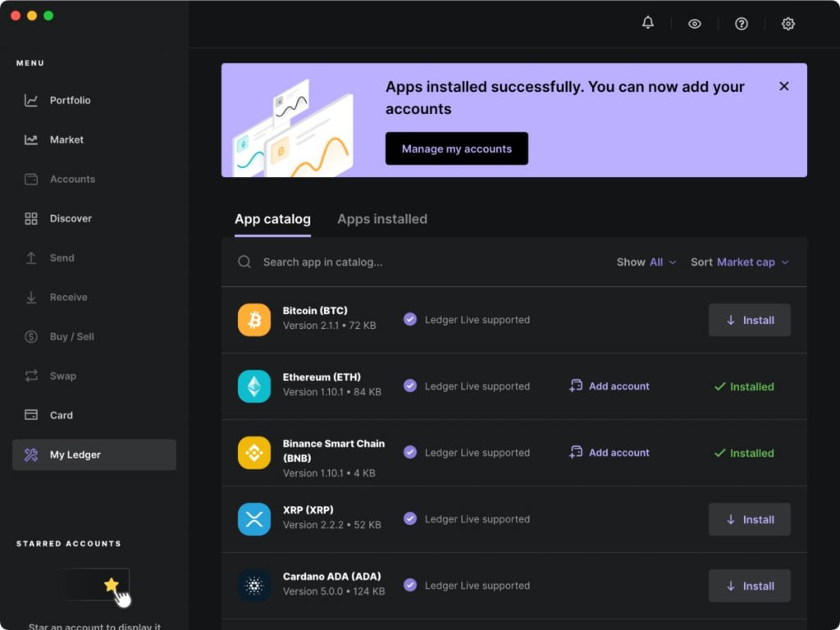Open the Sort Market cap dropdown
The width and height of the screenshot is (840, 630).
tap(740, 262)
